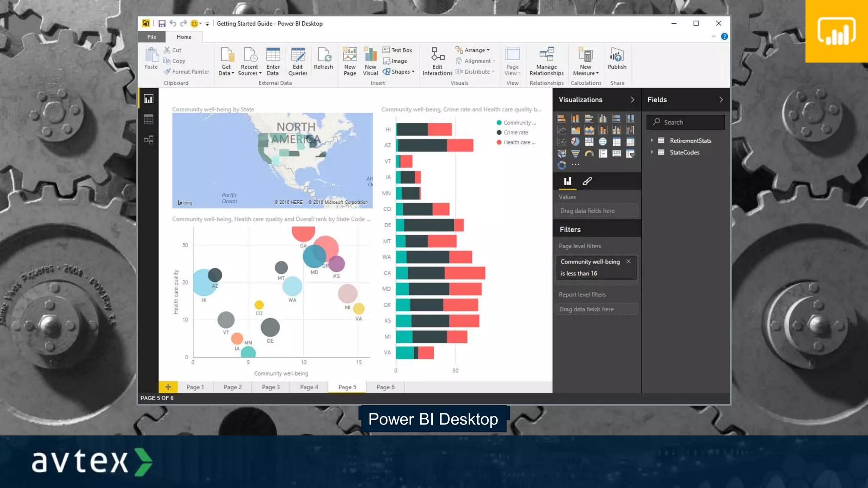
Task: Open the Shapes dropdown
Action: [x=398, y=72]
